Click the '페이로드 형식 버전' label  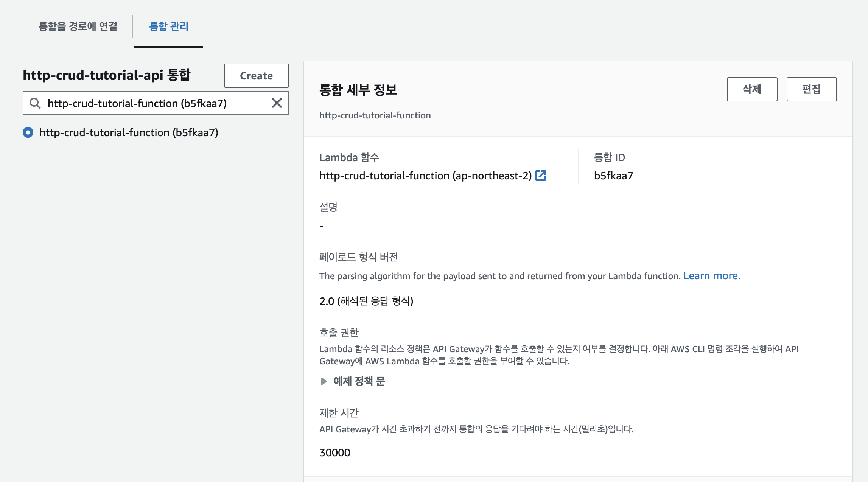coord(359,257)
